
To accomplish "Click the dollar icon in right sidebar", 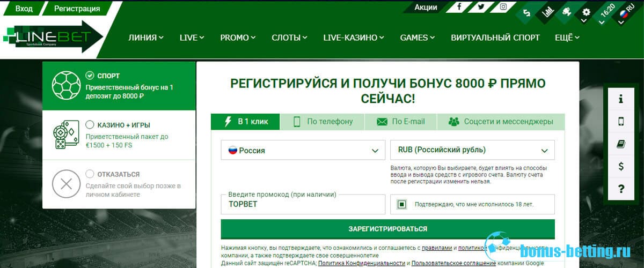I will [x=621, y=166].
